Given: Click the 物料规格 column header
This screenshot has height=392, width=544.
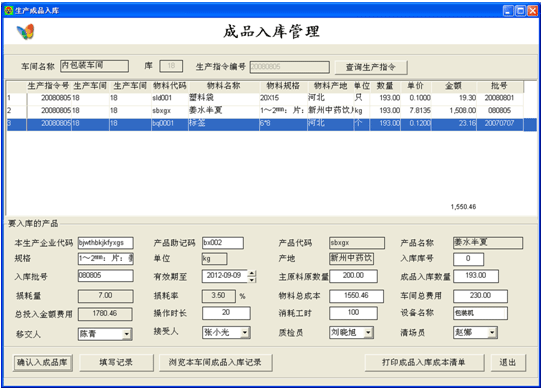Looking at the screenshot, I should [x=283, y=86].
